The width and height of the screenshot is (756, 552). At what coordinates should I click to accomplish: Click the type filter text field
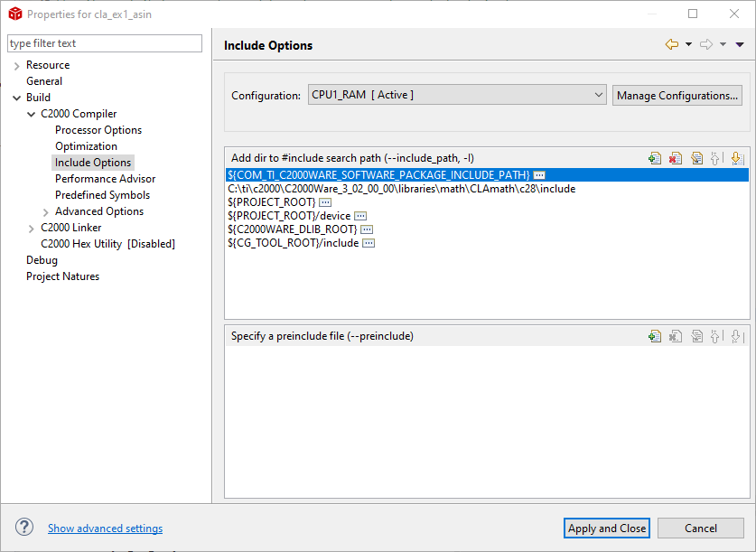point(105,43)
